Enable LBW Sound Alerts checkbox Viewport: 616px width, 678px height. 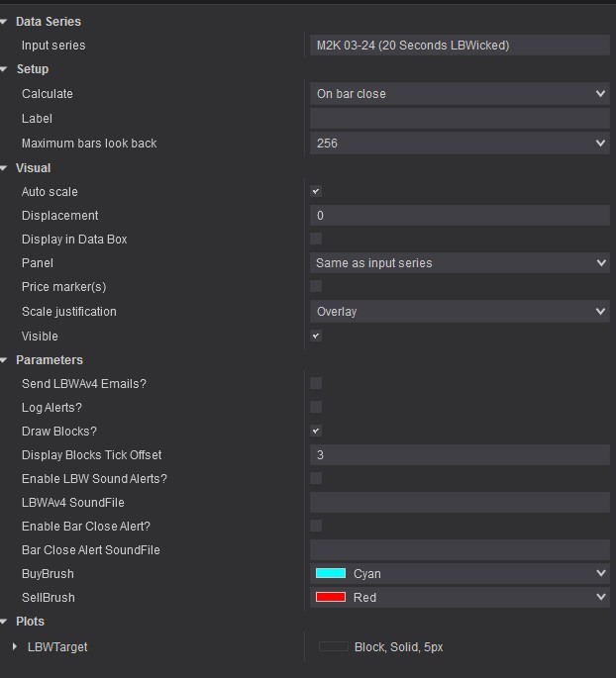tap(316, 478)
